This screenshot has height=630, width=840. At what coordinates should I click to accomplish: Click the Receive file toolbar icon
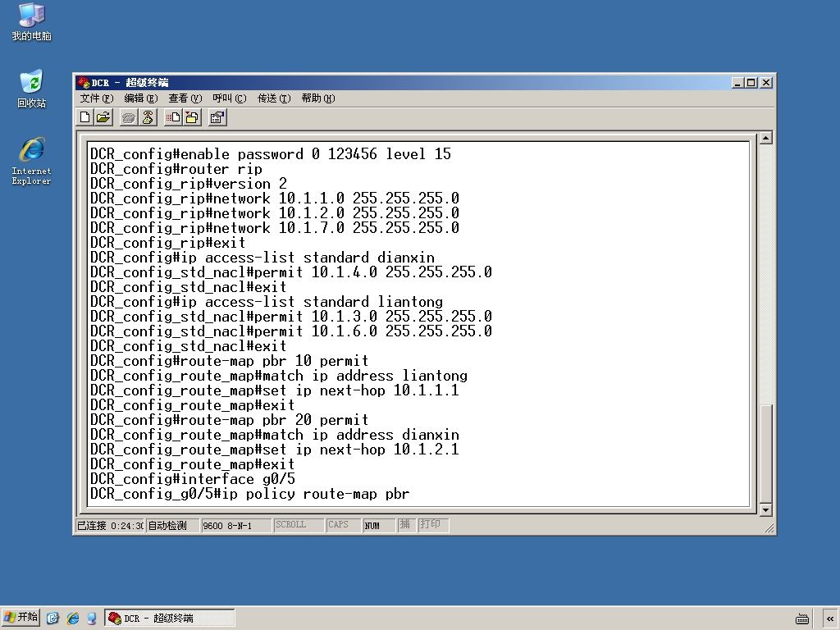coord(192,117)
